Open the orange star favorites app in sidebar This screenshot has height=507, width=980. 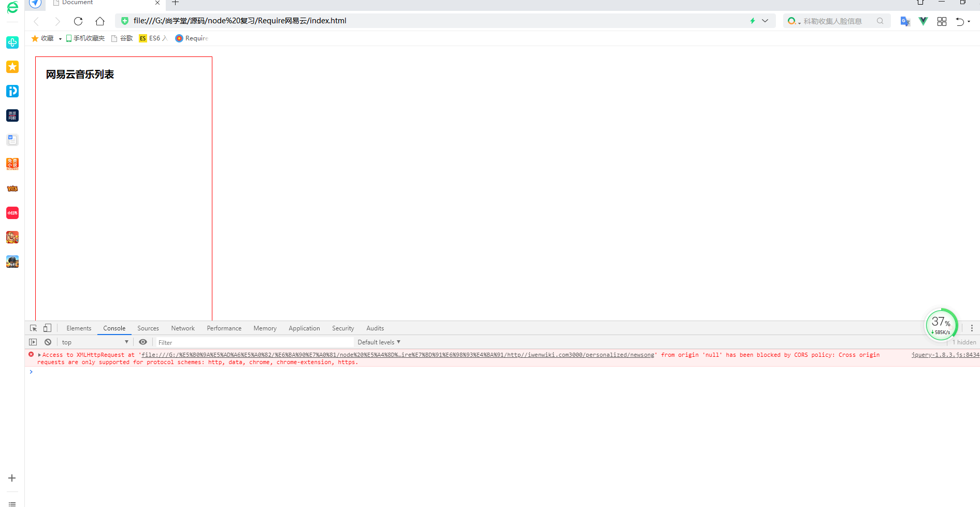click(12, 67)
